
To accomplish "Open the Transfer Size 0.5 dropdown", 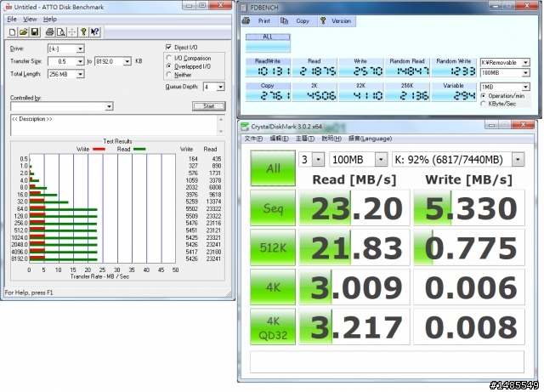I will (x=80, y=61).
